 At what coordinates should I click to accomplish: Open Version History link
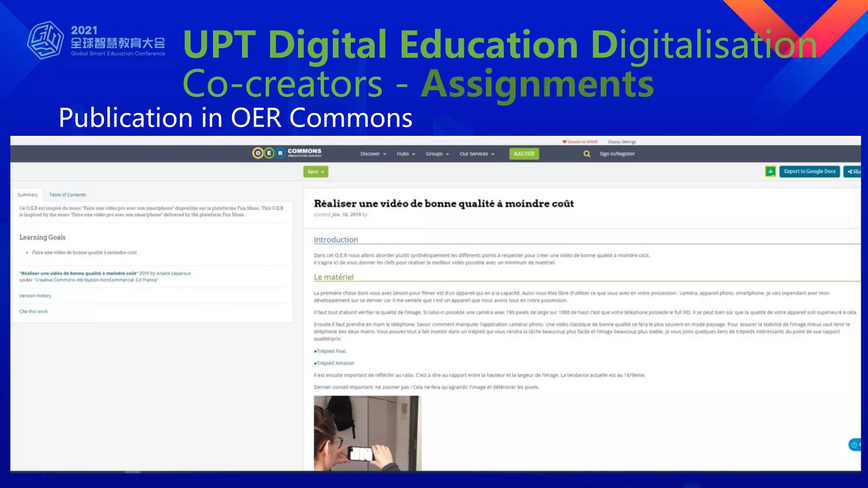pos(35,296)
